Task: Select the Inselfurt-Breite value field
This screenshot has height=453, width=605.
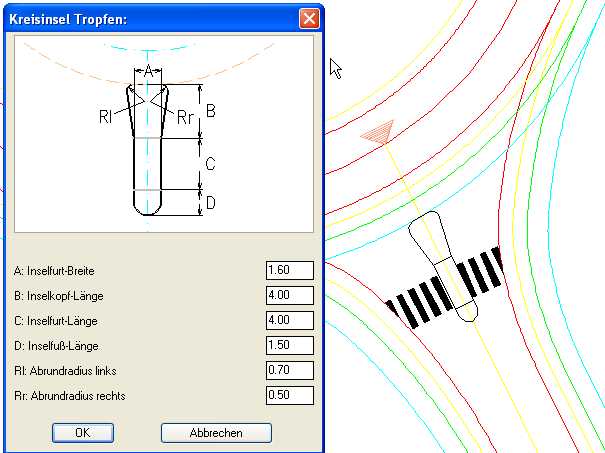Action: 290,270
